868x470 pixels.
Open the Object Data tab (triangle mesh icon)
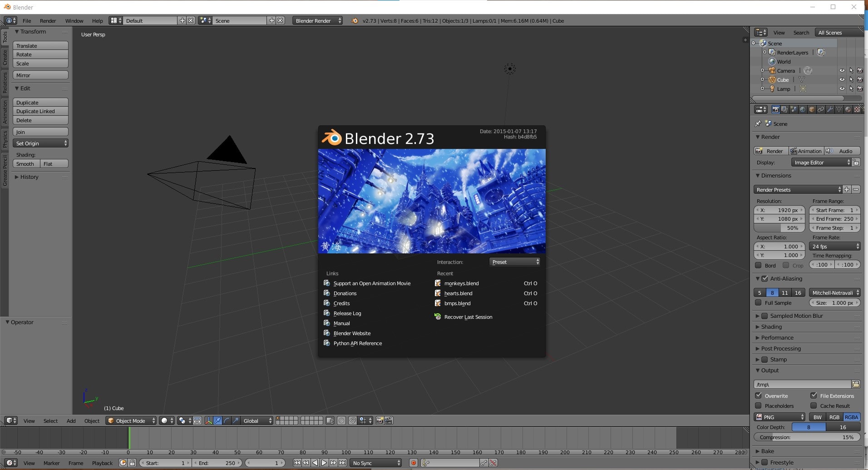(839, 109)
